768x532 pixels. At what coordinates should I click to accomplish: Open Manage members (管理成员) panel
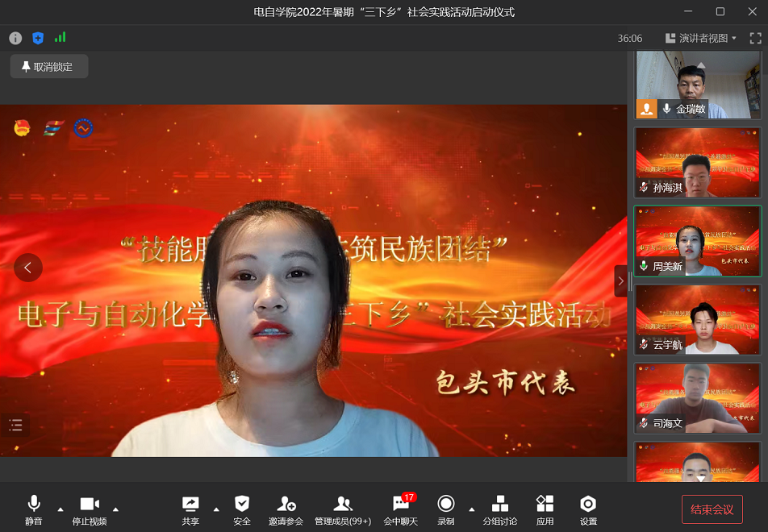[x=343, y=509]
